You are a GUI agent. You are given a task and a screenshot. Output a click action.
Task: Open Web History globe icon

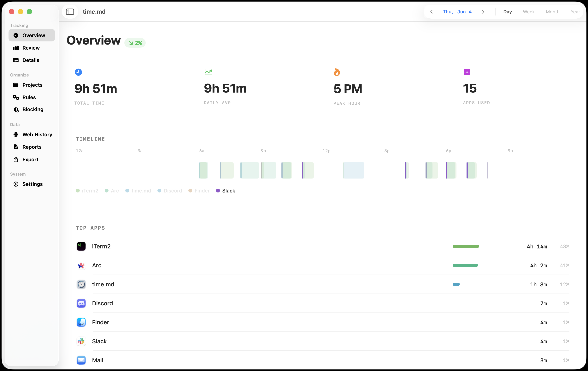16,135
